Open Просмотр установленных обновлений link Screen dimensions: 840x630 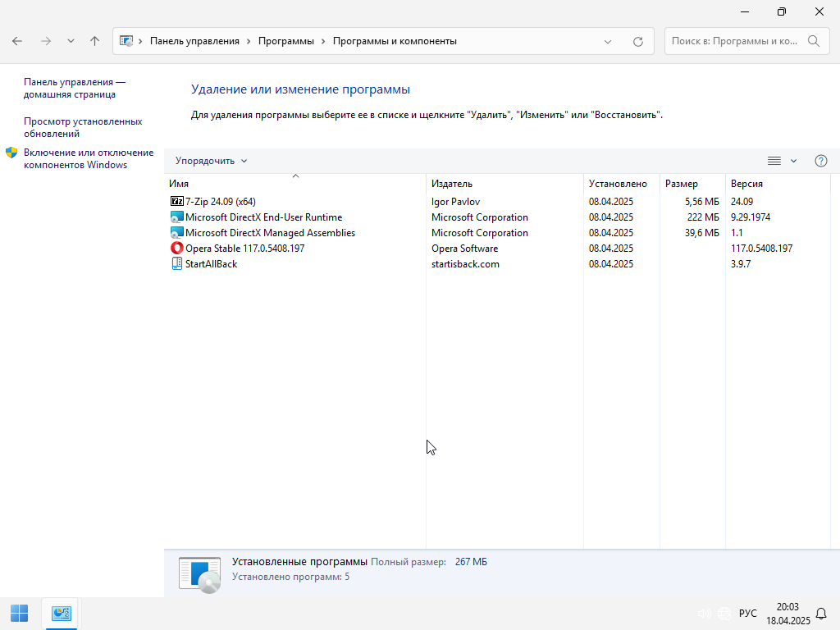coord(83,127)
